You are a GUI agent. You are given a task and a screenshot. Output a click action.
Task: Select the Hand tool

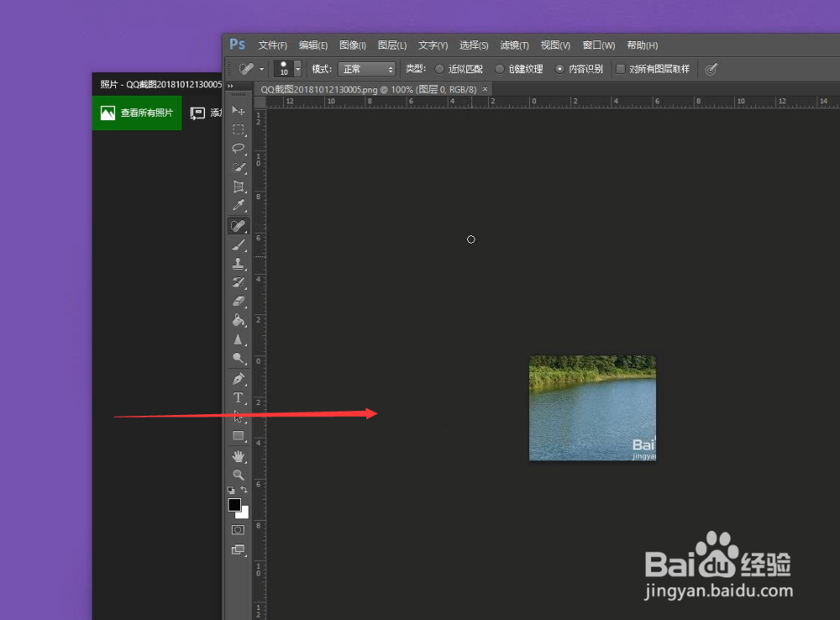(x=239, y=456)
